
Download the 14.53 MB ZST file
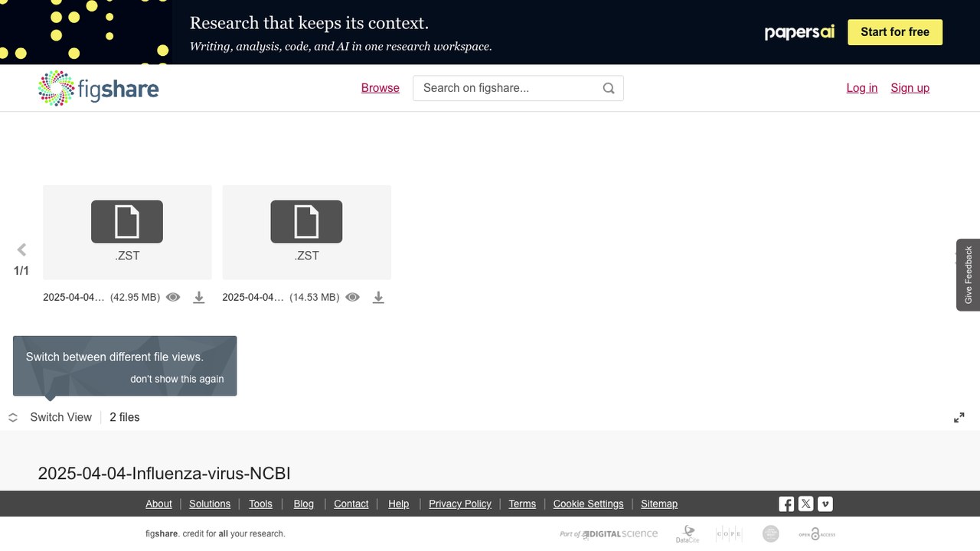(x=377, y=298)
